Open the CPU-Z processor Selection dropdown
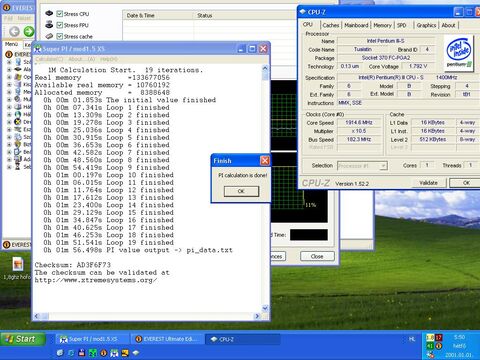The image size is (480, 360). point(362,165)
